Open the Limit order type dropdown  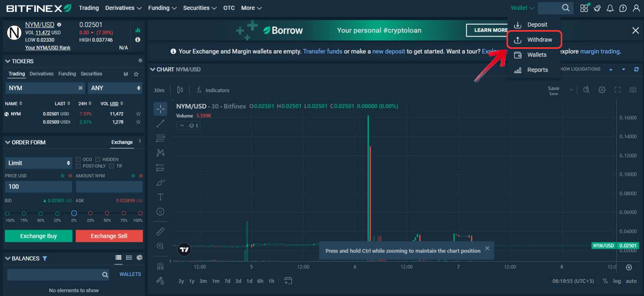pos(38,163)
